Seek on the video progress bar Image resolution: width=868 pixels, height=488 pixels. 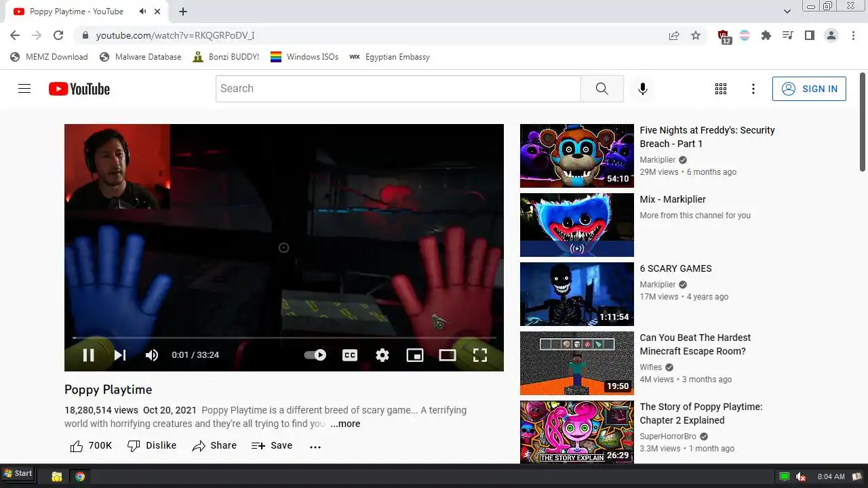tap(284, 338)
